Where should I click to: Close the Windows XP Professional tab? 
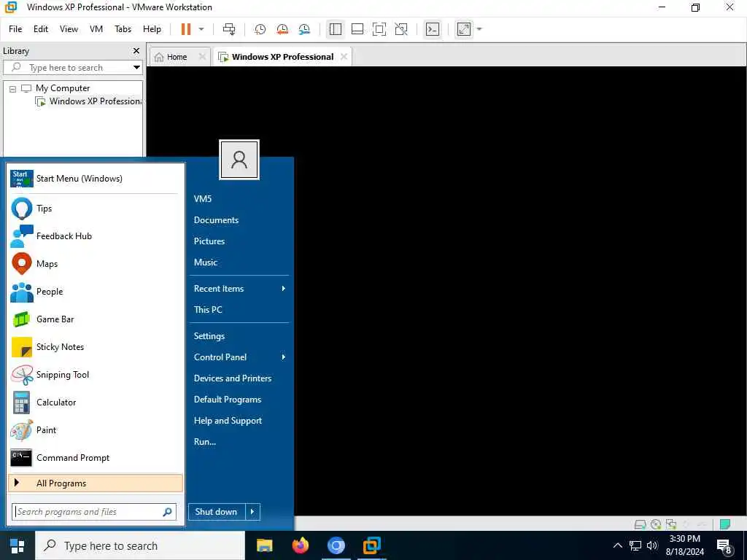tap(344, 57)
